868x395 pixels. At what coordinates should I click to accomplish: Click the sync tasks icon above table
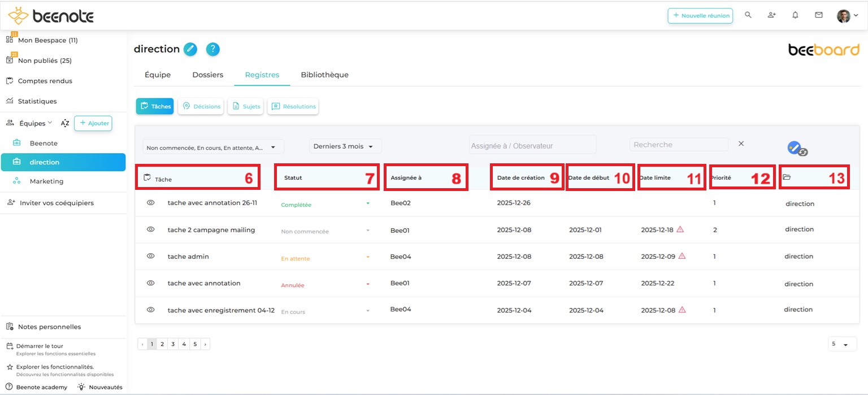797,149
